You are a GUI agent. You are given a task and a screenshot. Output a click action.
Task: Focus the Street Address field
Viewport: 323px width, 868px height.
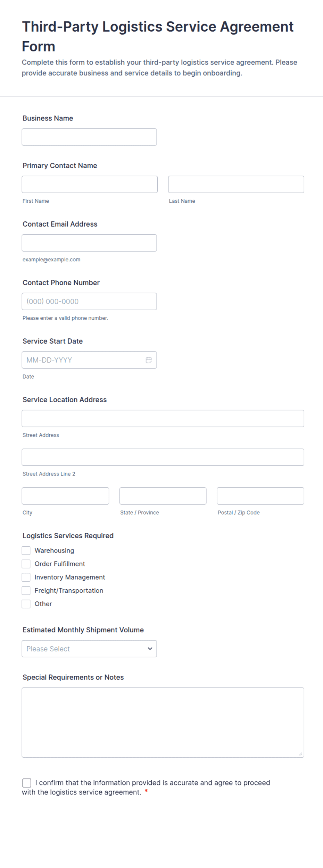163,419
